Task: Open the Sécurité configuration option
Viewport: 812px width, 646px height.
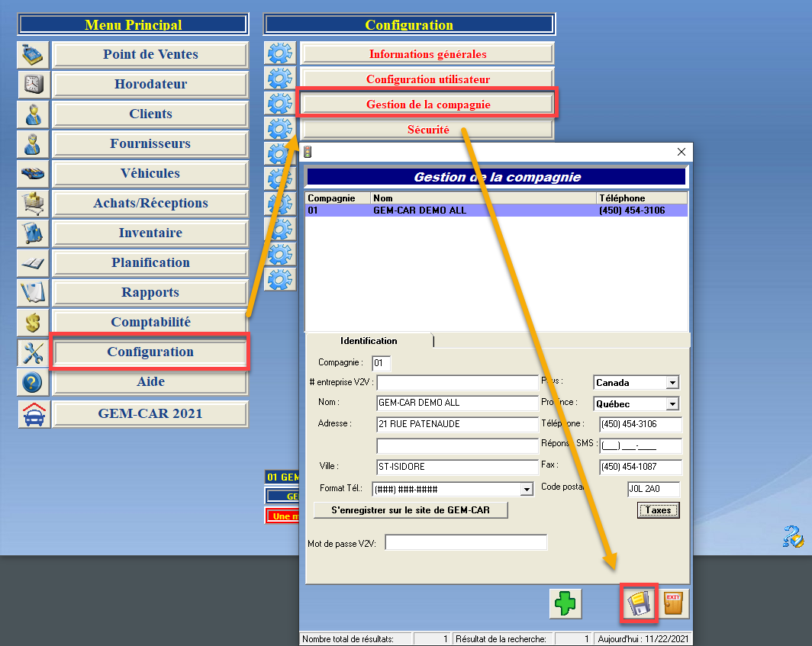Action: [427, 130]
